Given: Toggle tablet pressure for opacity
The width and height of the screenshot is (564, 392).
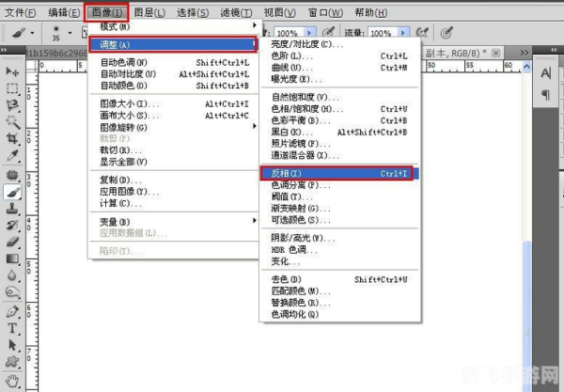Looking at the screenshot, I should click(x=328, y=33).
